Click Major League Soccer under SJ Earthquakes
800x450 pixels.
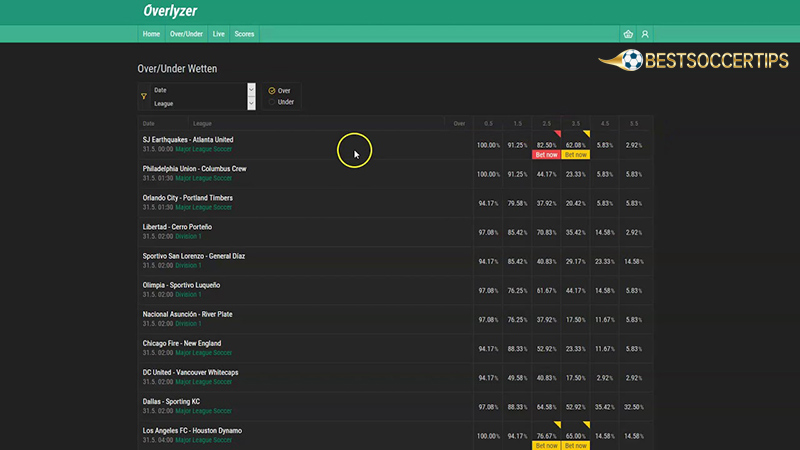point(204,149)
